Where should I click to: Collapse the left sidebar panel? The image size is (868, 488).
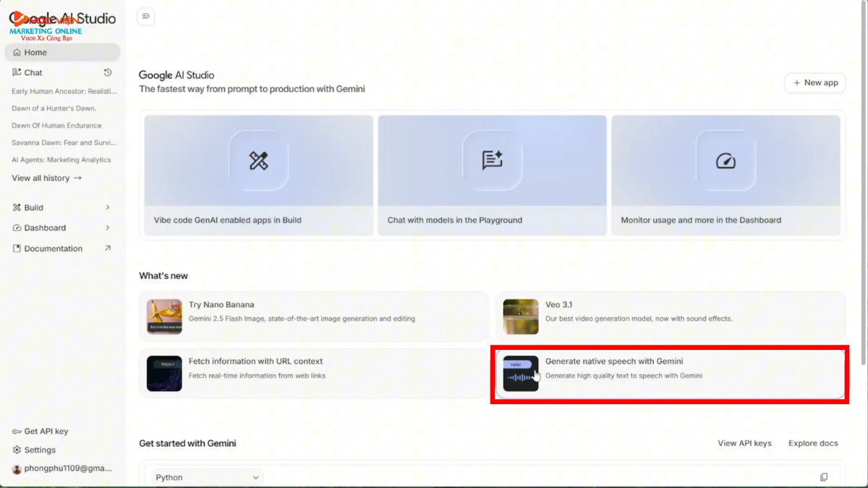tap(145, 16)
